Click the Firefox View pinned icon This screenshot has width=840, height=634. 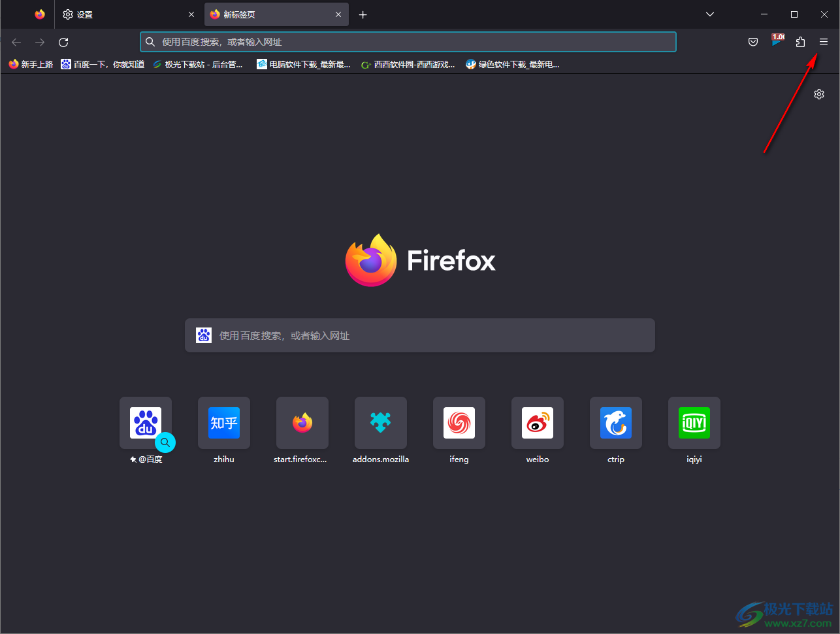pyautogui.click(x=40, y=14)
